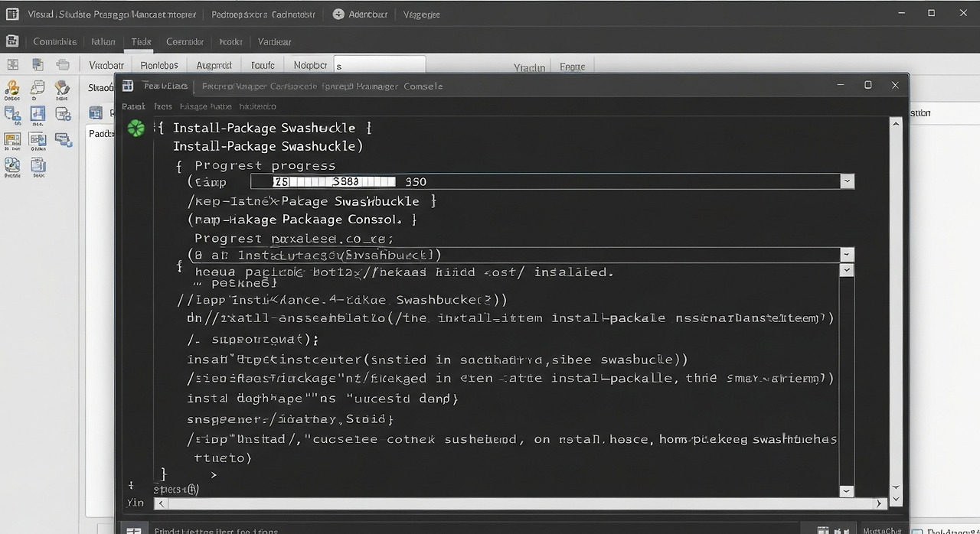Click the pages icon beside the orange question icon
The image size is (980, 534).
click(x=38, y=89)
